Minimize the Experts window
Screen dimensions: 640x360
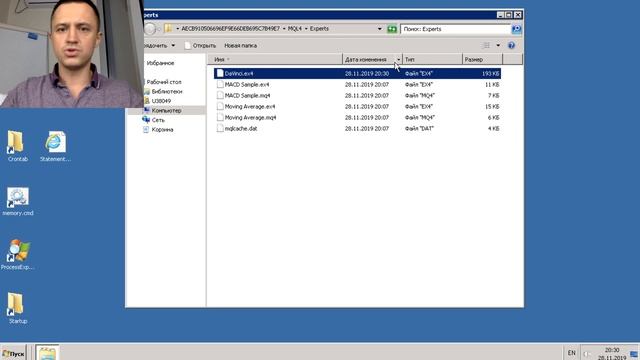(500, 15)
